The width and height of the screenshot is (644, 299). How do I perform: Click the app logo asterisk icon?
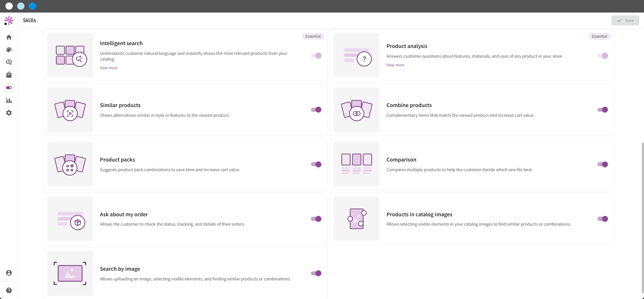9,20
